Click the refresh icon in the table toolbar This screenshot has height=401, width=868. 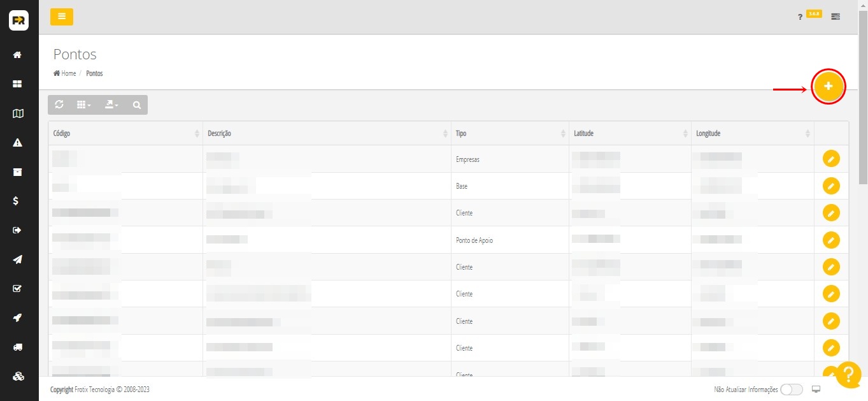[59, 105]
